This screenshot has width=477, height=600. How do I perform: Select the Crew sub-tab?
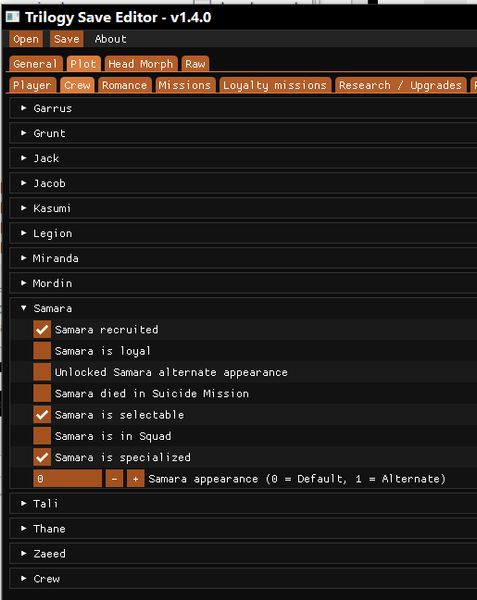[77, 85]
